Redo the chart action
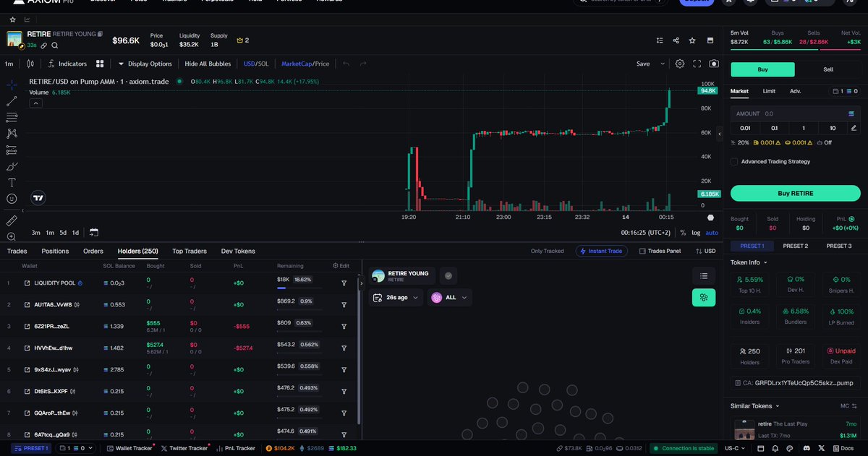This screenshot has width=868, height=456. [363, 64]
